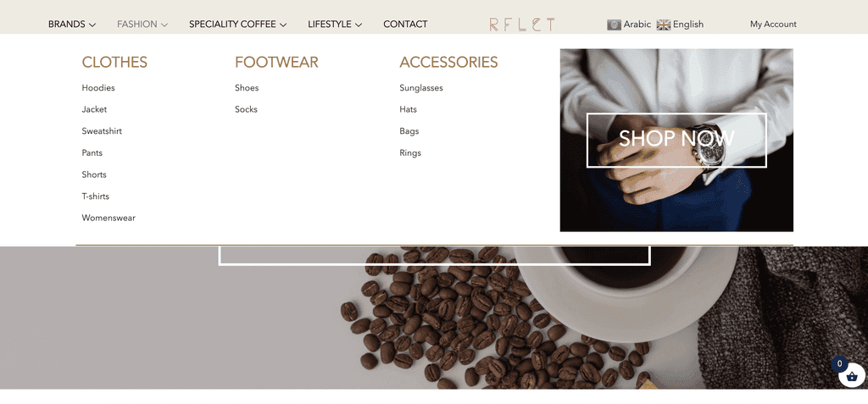View Shoes under Footwear

[247, 88]
